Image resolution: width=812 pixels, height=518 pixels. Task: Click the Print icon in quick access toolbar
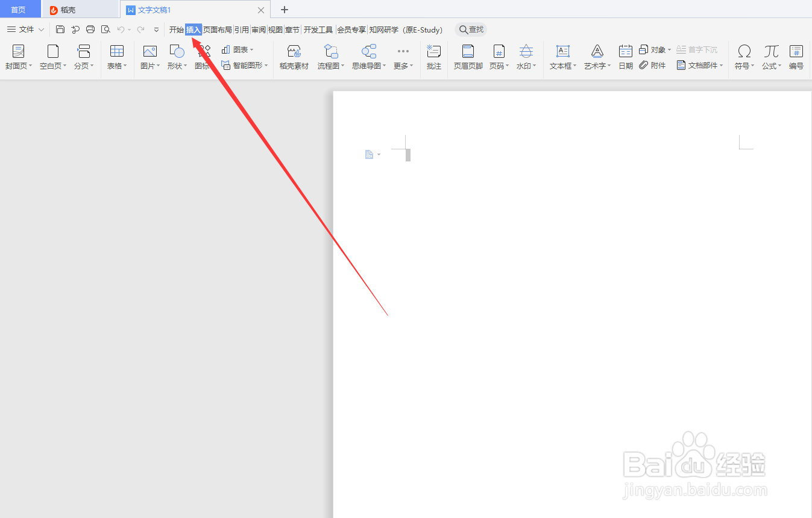[x=90, y=30]
